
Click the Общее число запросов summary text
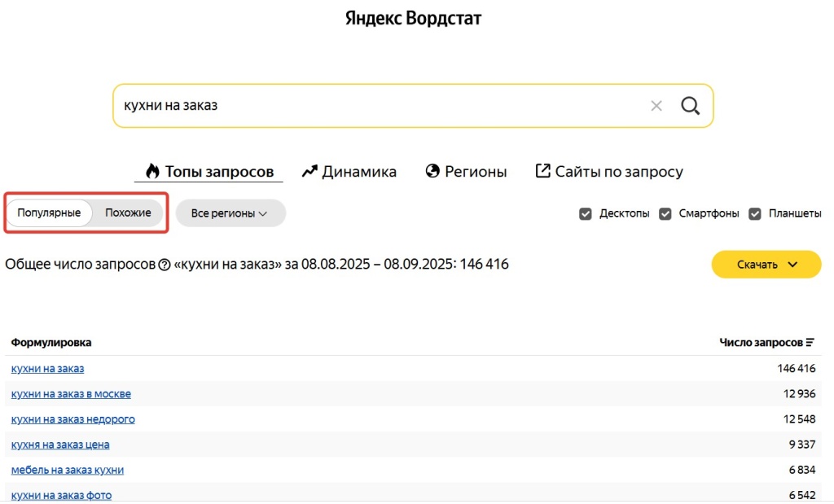[257, 265]
